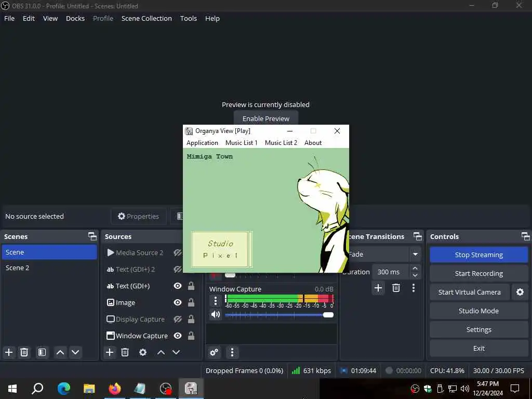Open notification center icon

tap(515, 389)
